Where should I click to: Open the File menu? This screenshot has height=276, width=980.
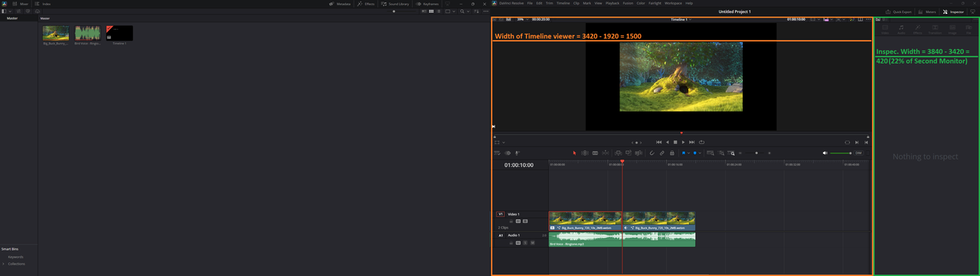point(530,3)
